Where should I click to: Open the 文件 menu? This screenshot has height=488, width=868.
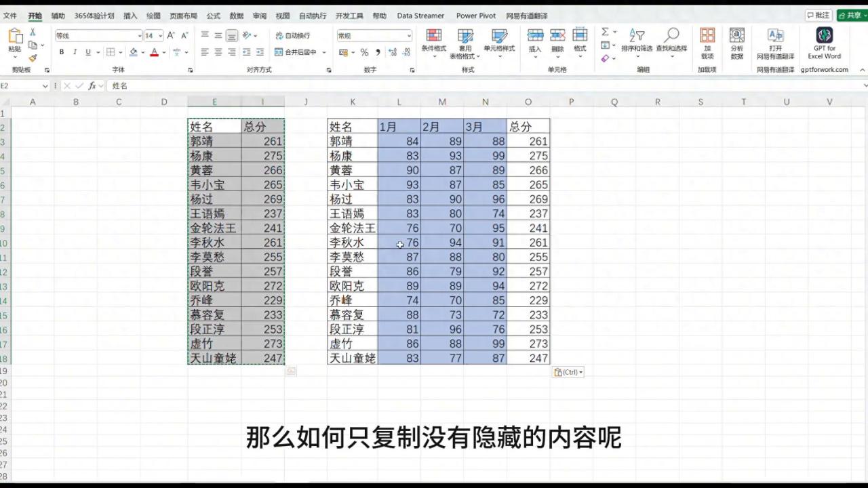pos(10,16)
